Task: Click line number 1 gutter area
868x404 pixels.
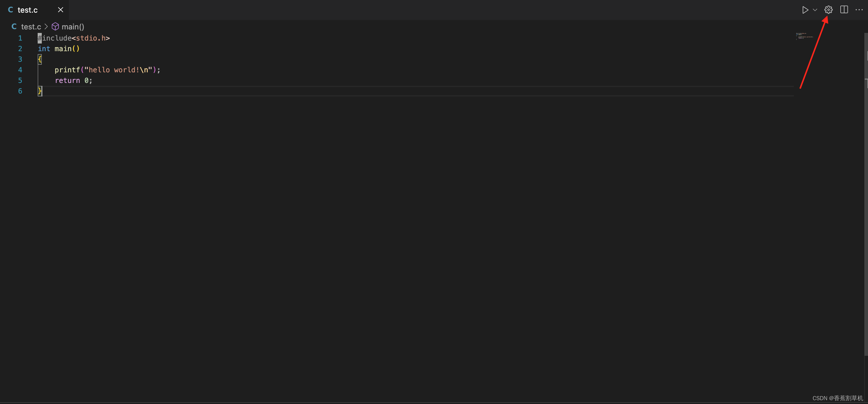Action: pyautogui.click(x=19, y=38)
